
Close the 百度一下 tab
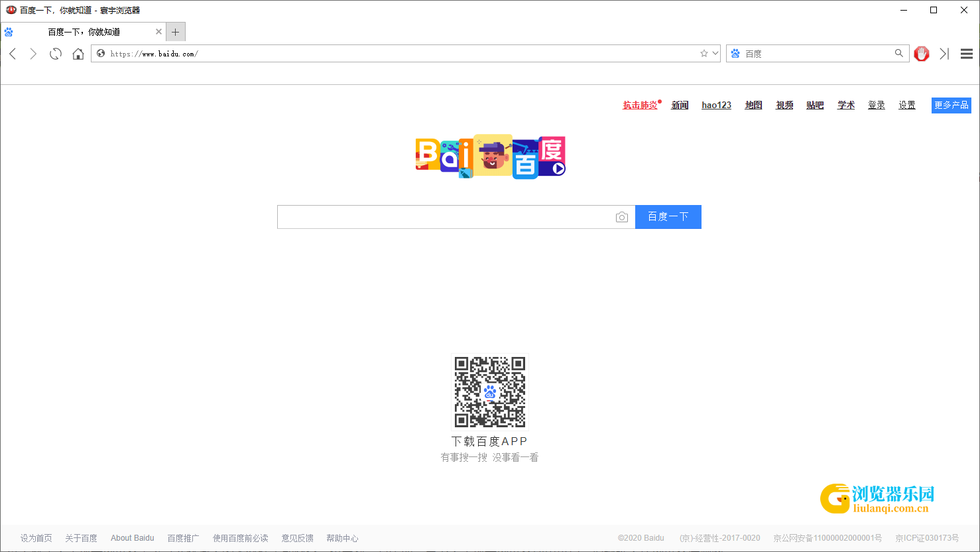point(158,32)
